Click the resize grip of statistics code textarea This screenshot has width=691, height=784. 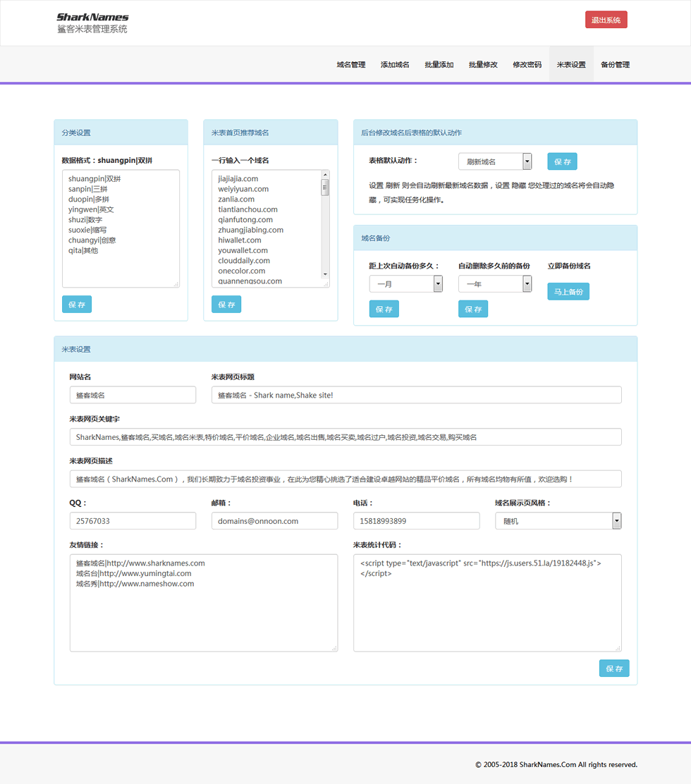(618, 649)
